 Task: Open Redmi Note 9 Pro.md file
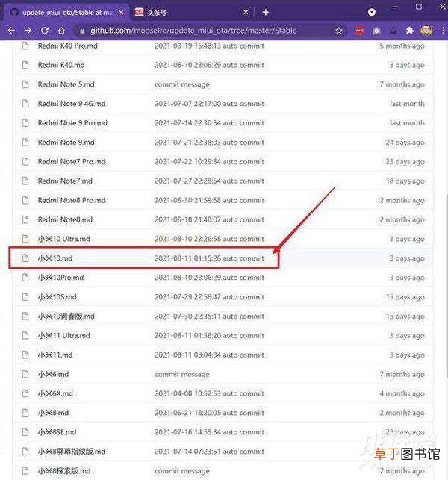pyautogui.click(x=72, y=123)
